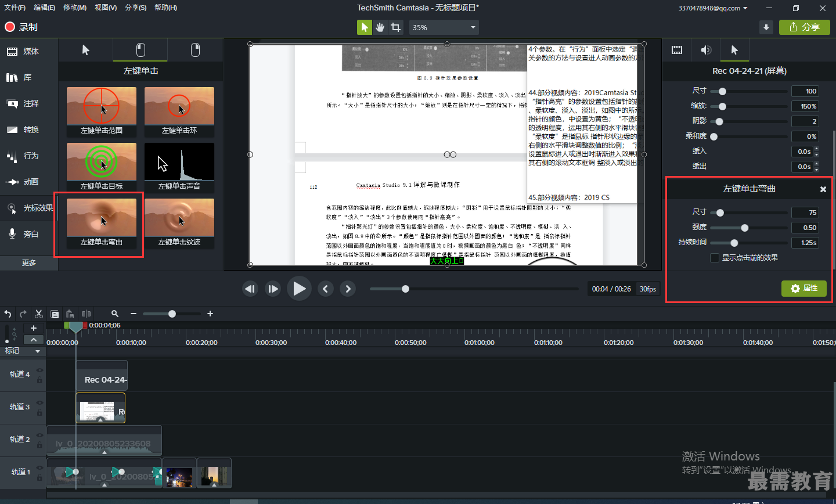Add a new track with plus button
The image size is (836, 504).
[34, 328]
